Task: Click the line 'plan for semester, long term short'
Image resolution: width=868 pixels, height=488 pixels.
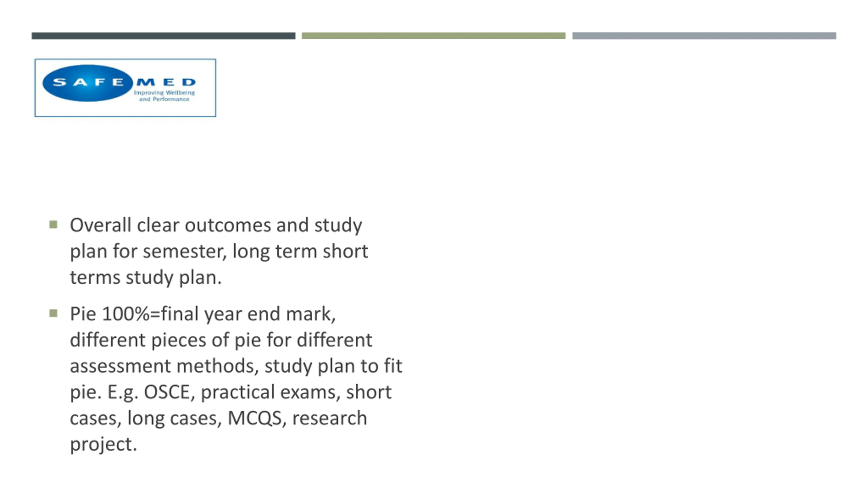Action: tap(219, 252)
